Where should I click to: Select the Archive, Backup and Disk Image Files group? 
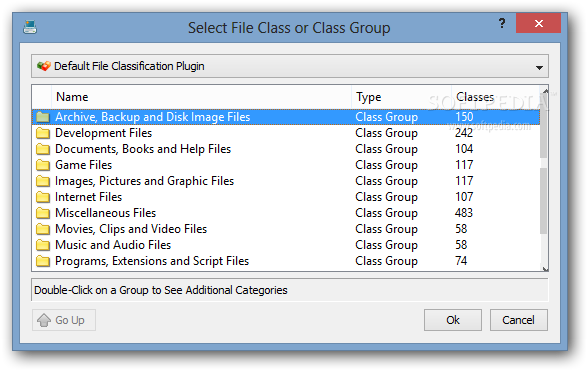286,117
